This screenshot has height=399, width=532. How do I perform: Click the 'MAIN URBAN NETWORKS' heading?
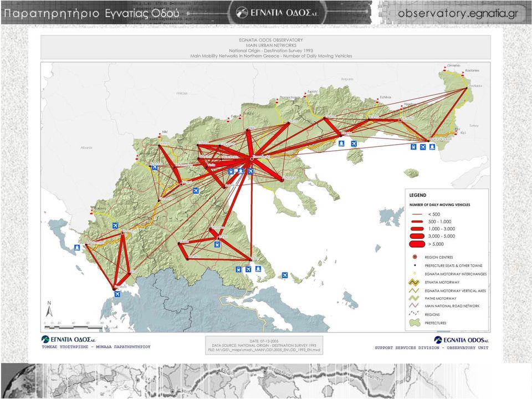pos(271,45)
